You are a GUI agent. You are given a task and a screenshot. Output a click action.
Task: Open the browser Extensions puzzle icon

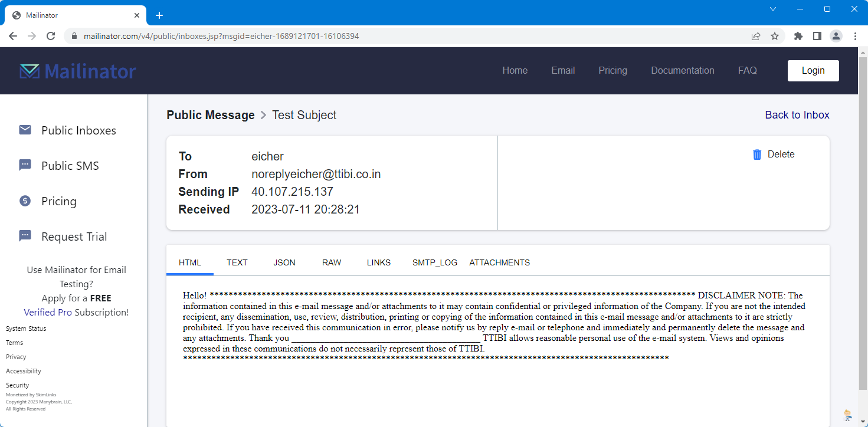click(x=798, y=36)
